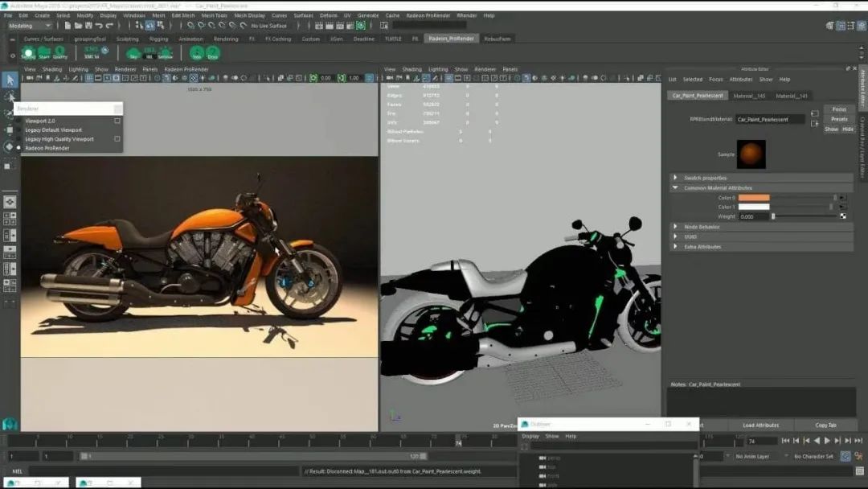The image size is (868, 489).
Task: Click the Info green shelf icon
Action: (197, 53)
